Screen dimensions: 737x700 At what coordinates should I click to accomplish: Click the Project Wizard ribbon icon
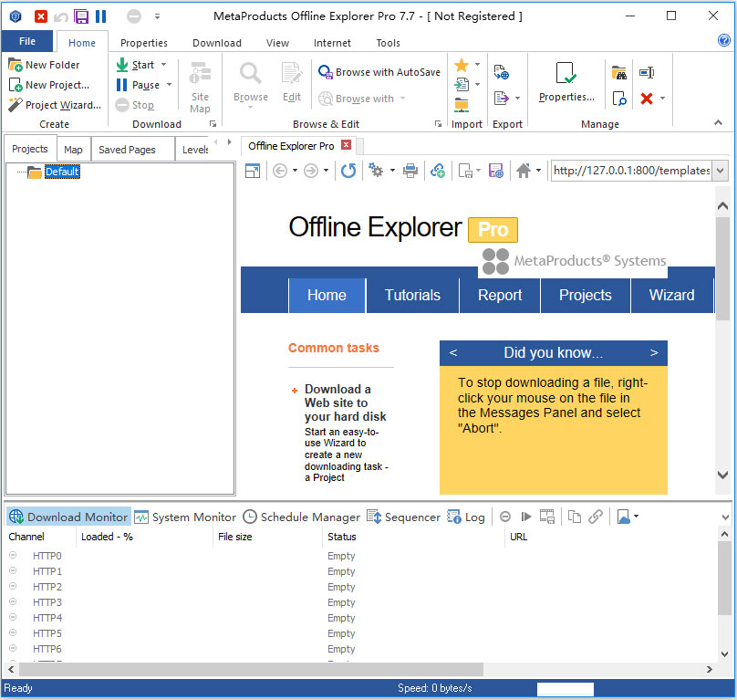(x=16, y=105)
